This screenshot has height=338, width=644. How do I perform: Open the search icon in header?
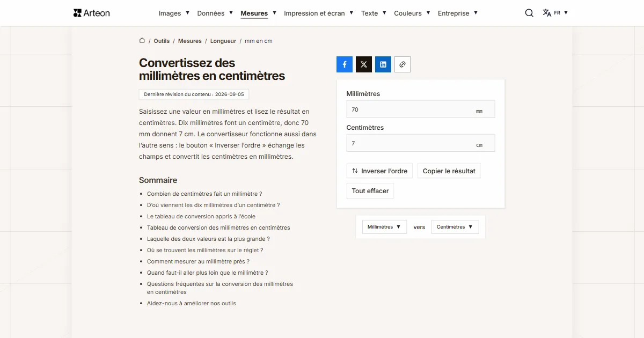point(529,13)
